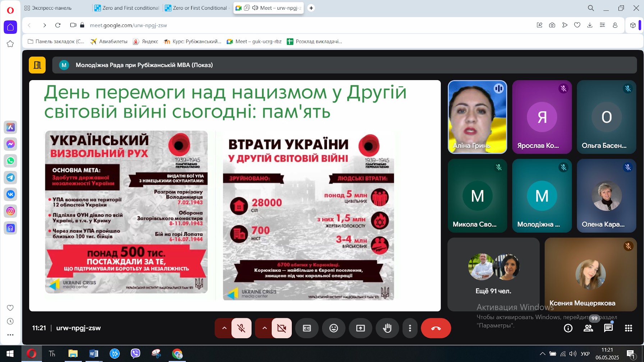Select the Meet – urw-npgj-zsw tab
This screenshot has width=644, height=362.
268,8
